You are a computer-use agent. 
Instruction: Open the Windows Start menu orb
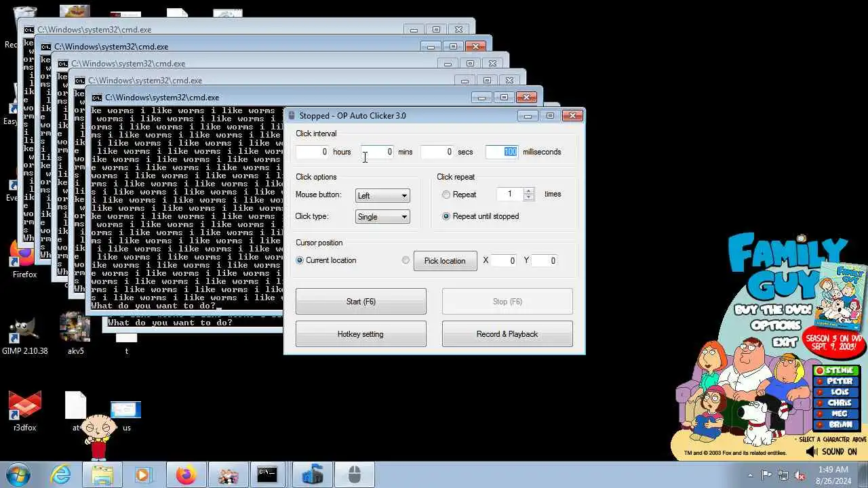coord(18,474)
